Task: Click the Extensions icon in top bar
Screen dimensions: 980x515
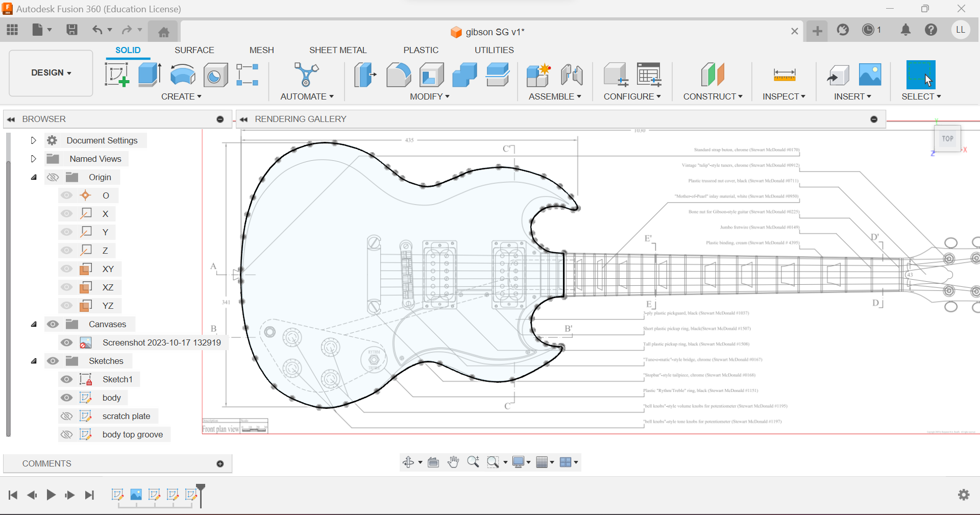Action: pos(843,30)
